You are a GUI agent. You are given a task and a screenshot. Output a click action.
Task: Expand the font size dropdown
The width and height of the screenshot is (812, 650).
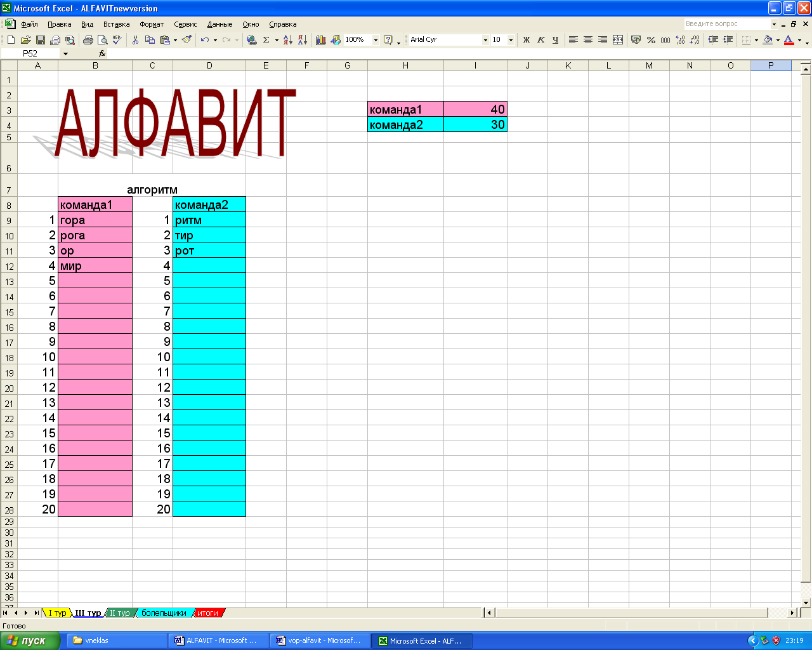click(511, 40)
